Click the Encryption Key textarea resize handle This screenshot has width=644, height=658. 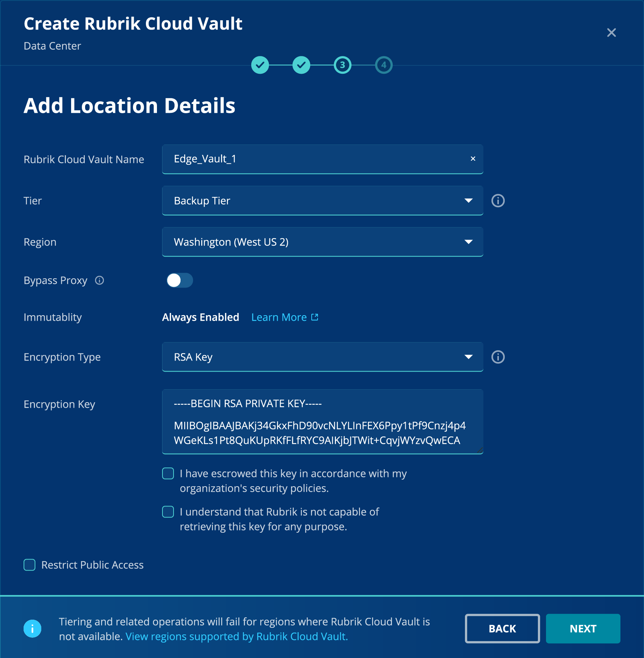480,450
